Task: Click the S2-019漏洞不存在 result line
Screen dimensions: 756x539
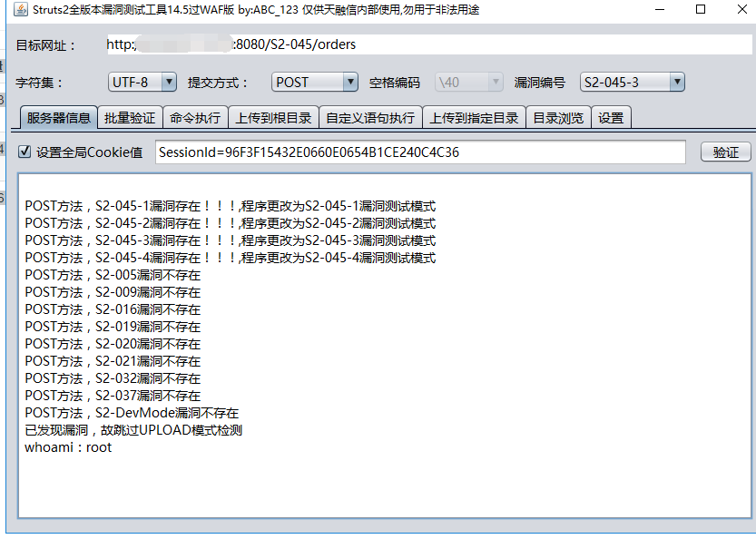Action: click(113, 327)
